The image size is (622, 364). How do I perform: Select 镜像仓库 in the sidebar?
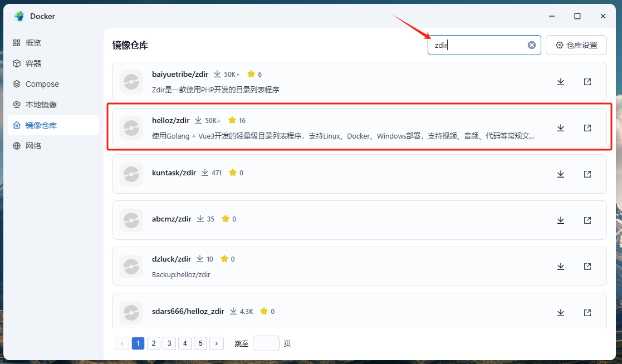53,125
